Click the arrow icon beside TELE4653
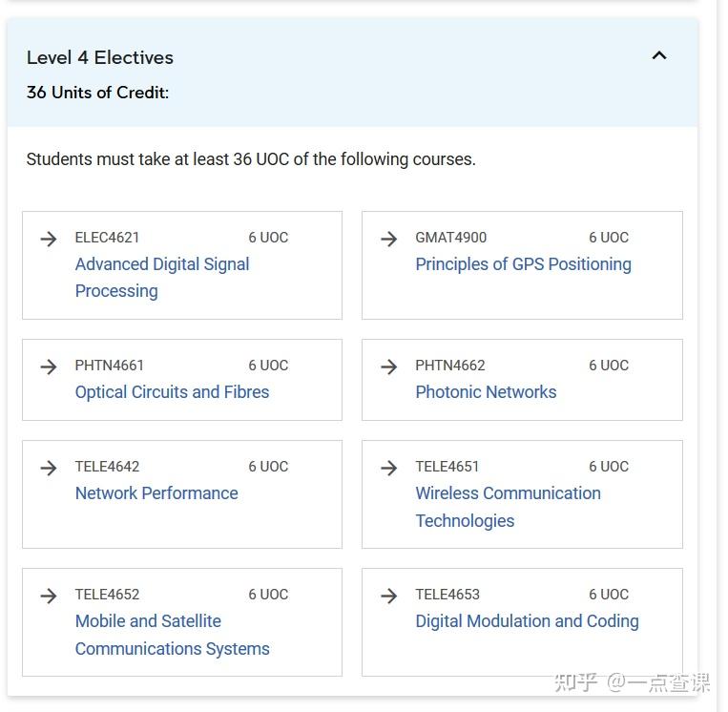Image resolution: width=728 pixels, height=712 pixels. pos(389,596)
